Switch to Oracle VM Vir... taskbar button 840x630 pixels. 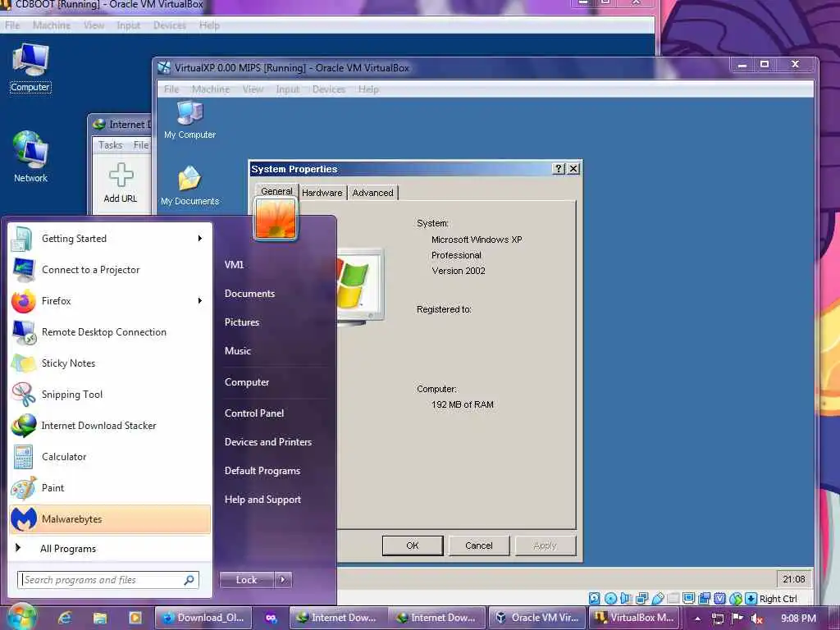click(x=537, y=618)
